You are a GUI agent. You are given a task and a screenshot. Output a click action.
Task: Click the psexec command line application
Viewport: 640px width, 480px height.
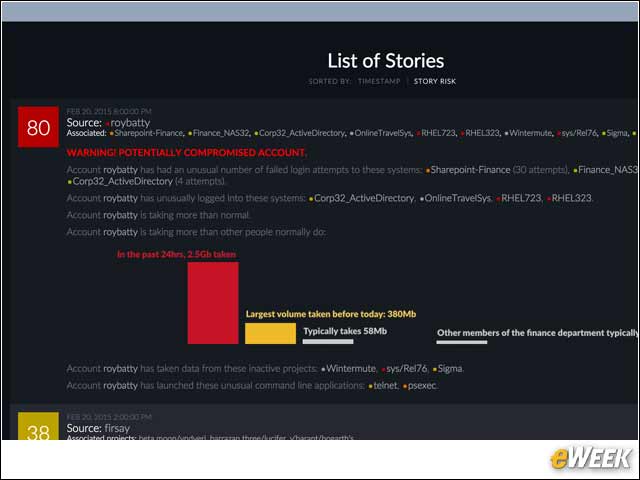tap(422, 386)
